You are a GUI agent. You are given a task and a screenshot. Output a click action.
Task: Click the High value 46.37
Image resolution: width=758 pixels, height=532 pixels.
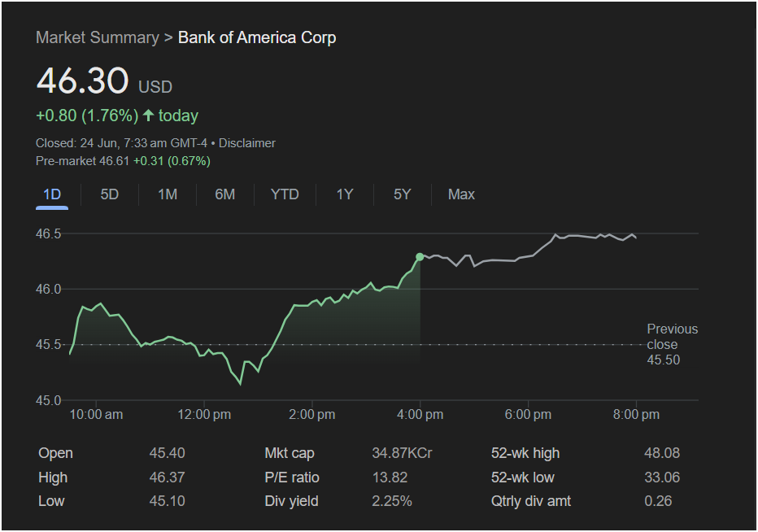click(x=168, y=477)
